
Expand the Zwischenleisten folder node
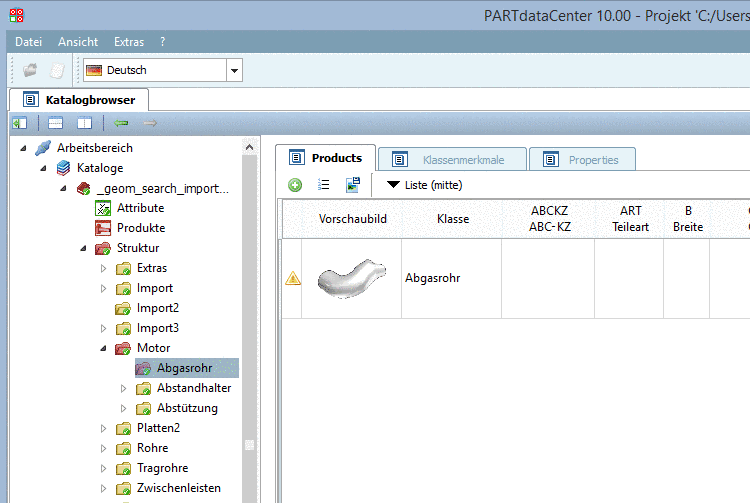point(103,488)
